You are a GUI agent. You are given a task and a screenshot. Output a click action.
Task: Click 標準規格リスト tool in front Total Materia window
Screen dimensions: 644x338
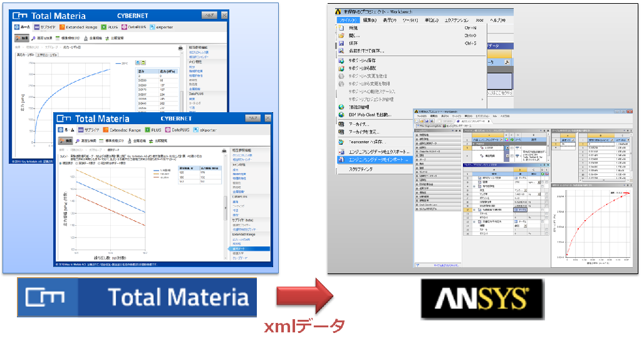[112, 140]
